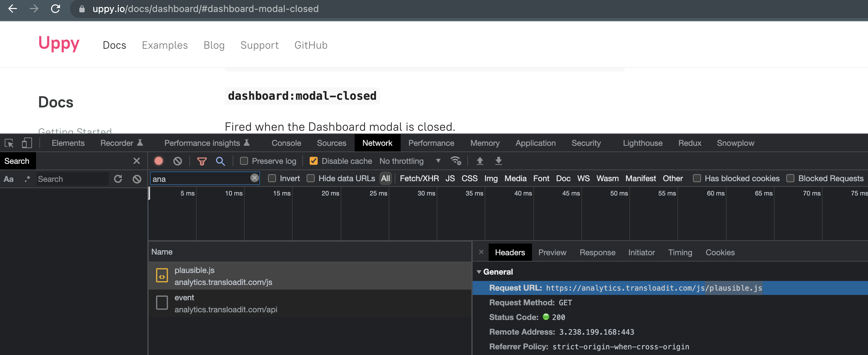
Task: Open network conditions settings icon
Action: [x=456, y=161]
